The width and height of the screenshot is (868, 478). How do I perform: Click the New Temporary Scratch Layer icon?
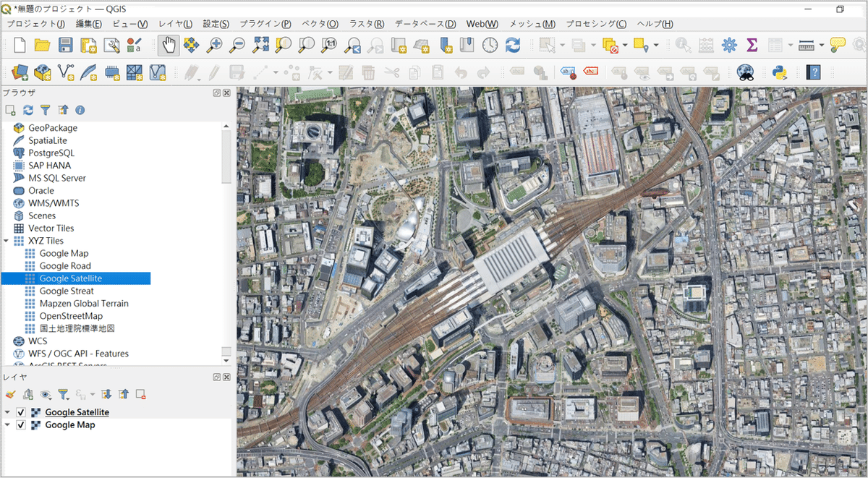tap(111, 72)
